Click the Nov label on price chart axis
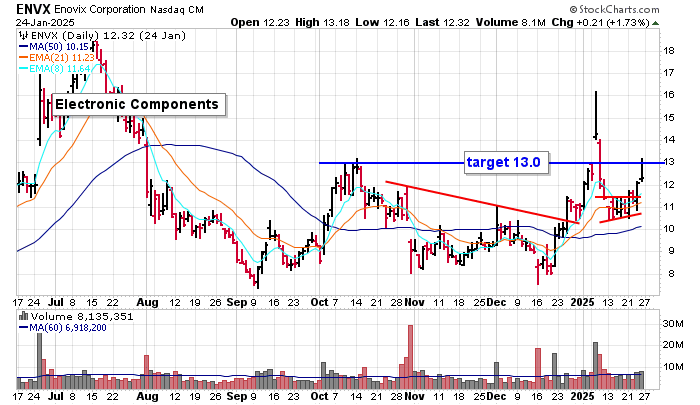The width and height of the screenshot is (700, 405). [x=414, y=302]
